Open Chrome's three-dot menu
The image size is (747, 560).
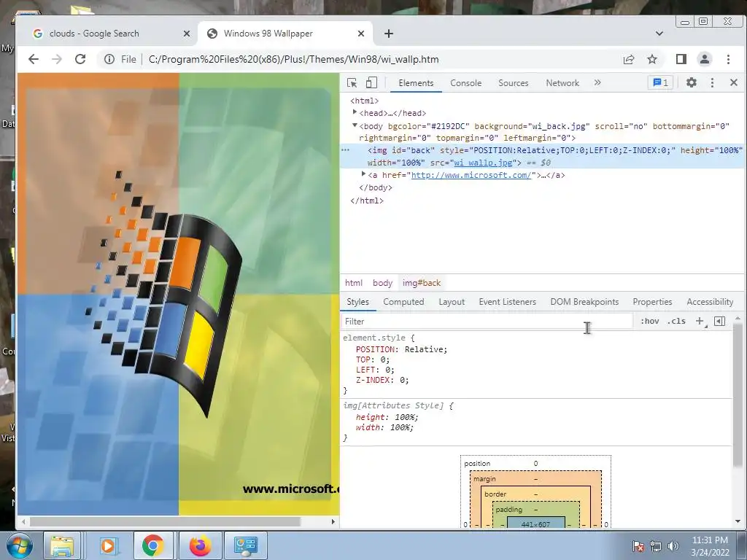pos(728,59)
